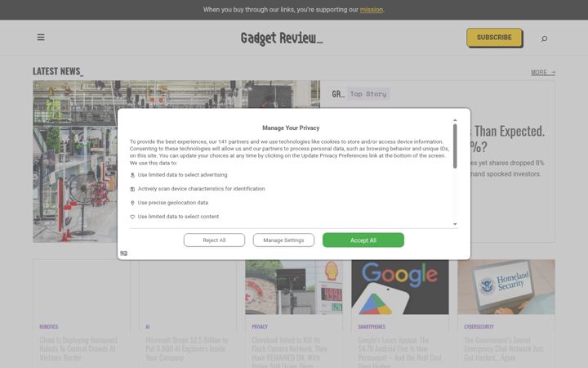Click the geolocation pin icon
This screenshot has width=588, height=368.
pyautogui.click(x=132, y=203)
